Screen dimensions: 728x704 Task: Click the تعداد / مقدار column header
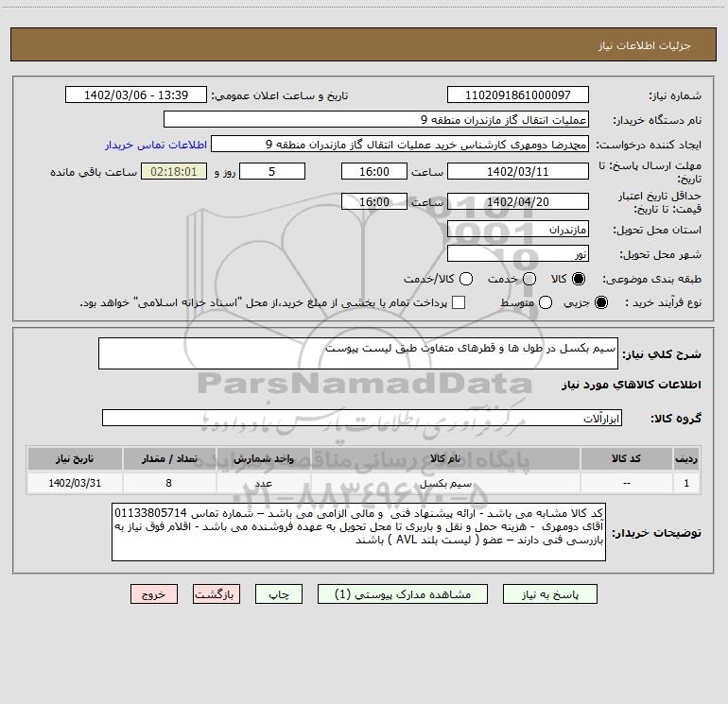click(169, 458)
